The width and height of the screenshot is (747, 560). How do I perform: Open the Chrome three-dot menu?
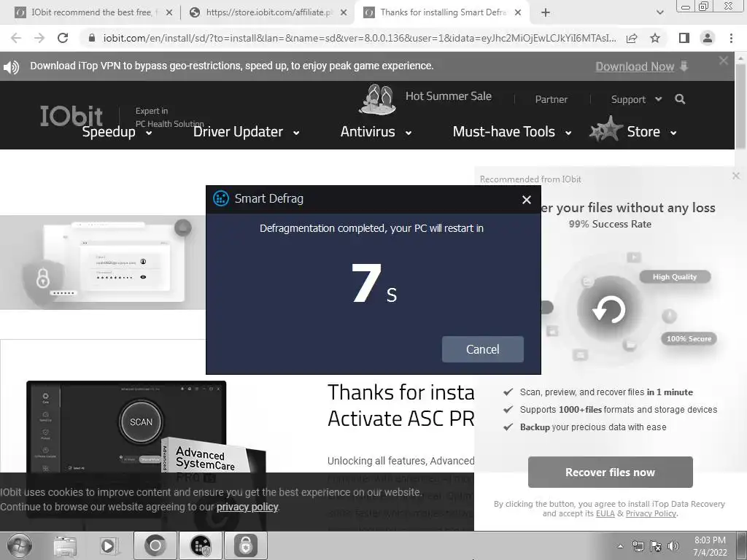click(x=731, y=38)
